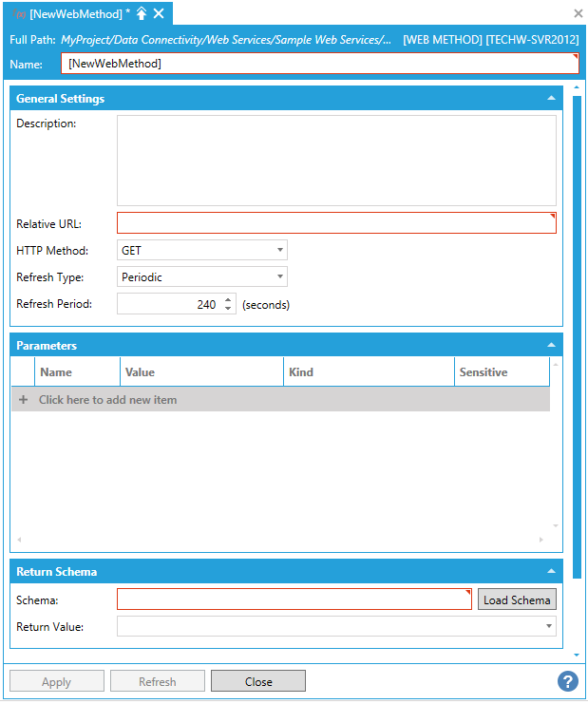This screenshot has width=588, height=704.
Task: Open the blue help question mark icon
Action: [x=567, y=681]
